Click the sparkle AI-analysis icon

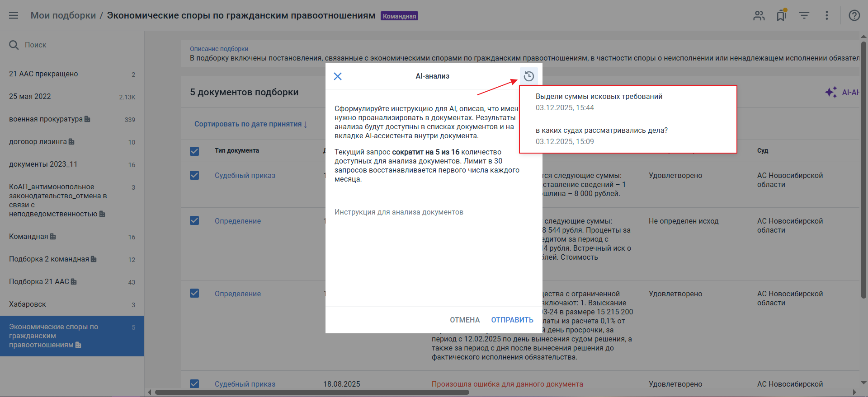(x=831, y=92)
